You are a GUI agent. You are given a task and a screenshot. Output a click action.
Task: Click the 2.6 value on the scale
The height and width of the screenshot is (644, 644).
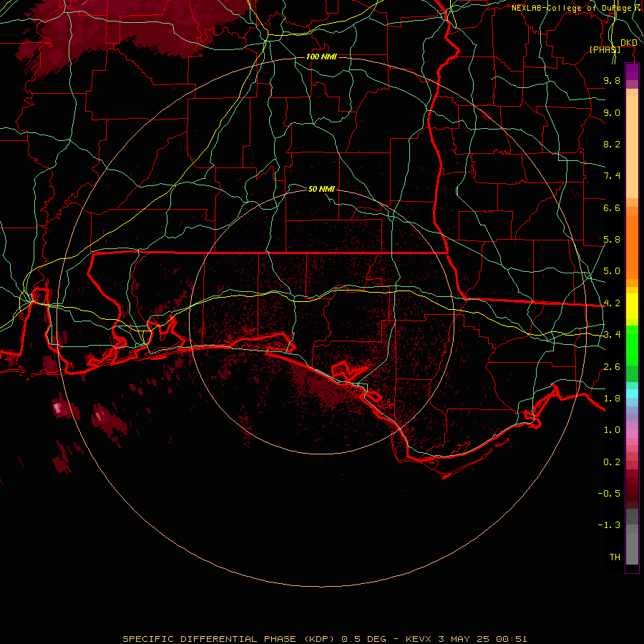pos(612,367)
